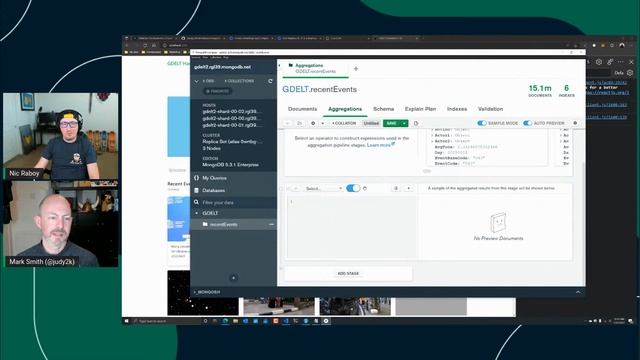
Task: Click the Databases cylinder icon
Action: click(196, 190)
